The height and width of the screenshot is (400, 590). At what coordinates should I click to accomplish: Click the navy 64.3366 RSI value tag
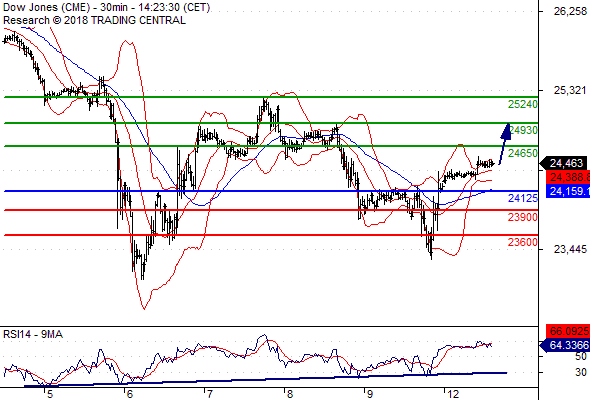click(x=565, y=345)
